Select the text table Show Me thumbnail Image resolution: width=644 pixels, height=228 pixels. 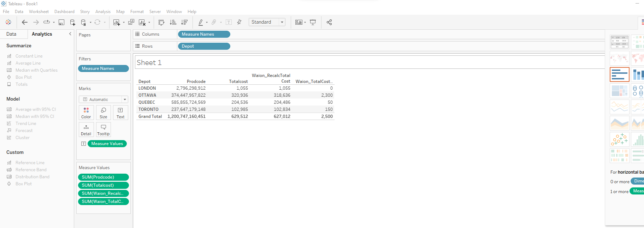click(x=620, y=42)
